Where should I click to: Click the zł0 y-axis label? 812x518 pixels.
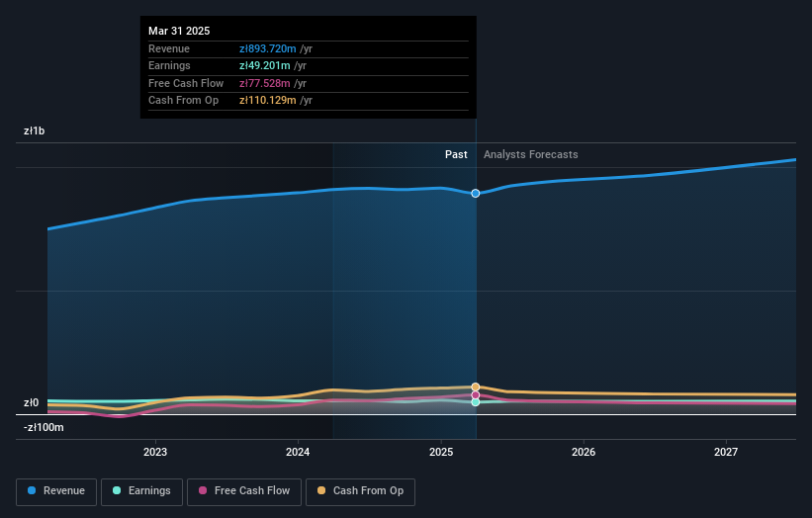31,402
